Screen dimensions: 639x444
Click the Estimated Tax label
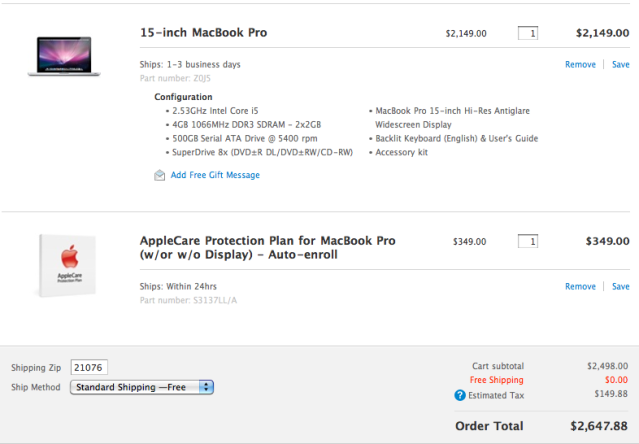click(x=496, y=395)
